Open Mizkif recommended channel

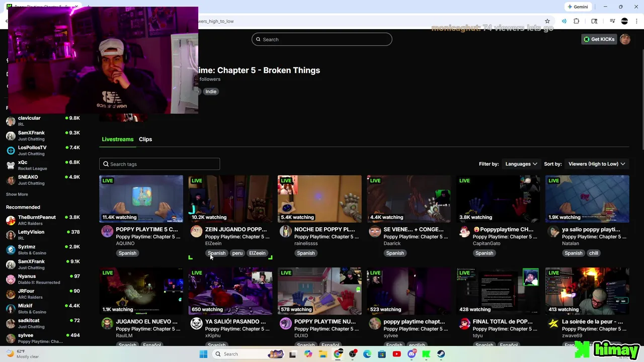click(43, 309)
